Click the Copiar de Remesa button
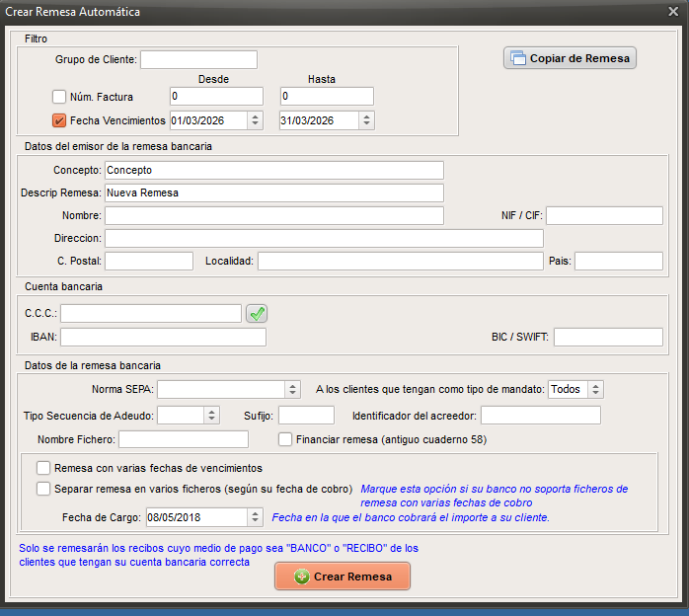Image resolution: width=689 pixels, height=616 pixels. [x=570, y=58]
